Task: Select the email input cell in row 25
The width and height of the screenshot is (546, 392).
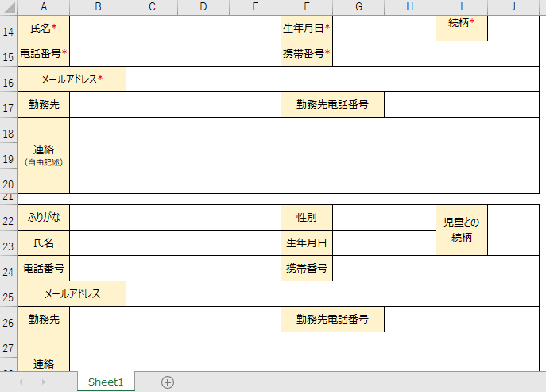Action: pyautogui.click(x=332, y=293)
